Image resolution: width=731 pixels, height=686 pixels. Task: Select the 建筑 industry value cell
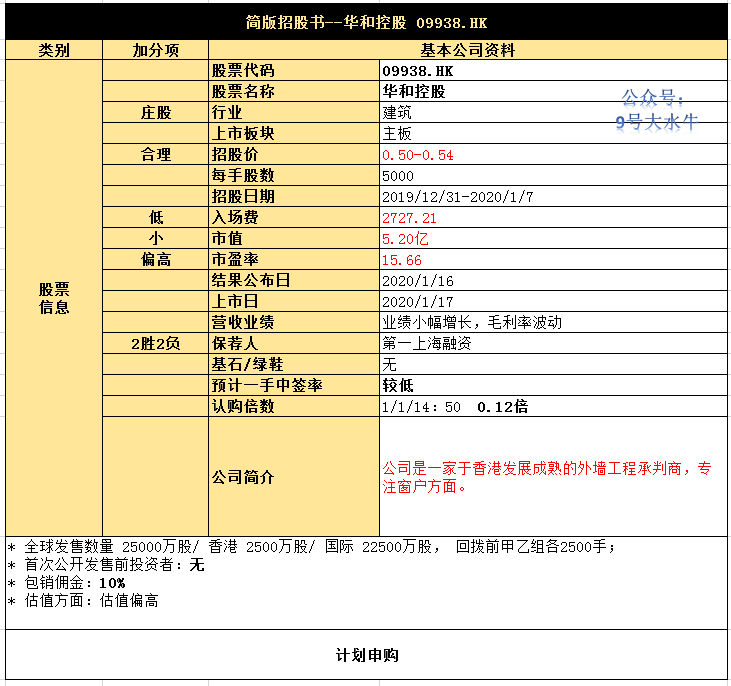553,112
